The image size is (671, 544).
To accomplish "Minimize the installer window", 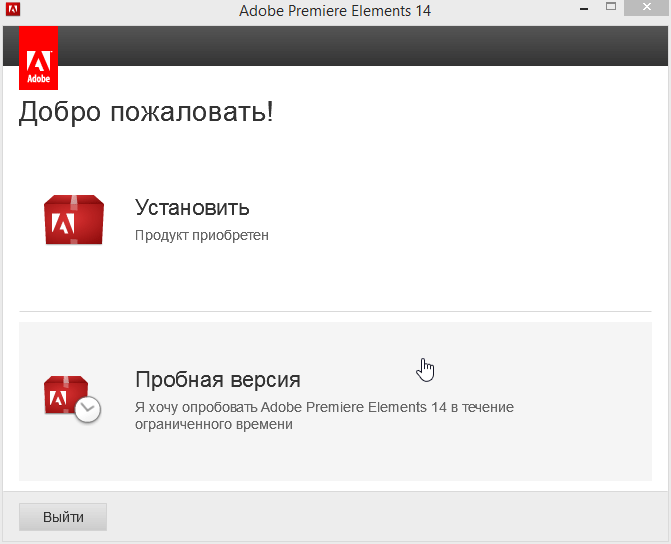I will tap(584, 9).
